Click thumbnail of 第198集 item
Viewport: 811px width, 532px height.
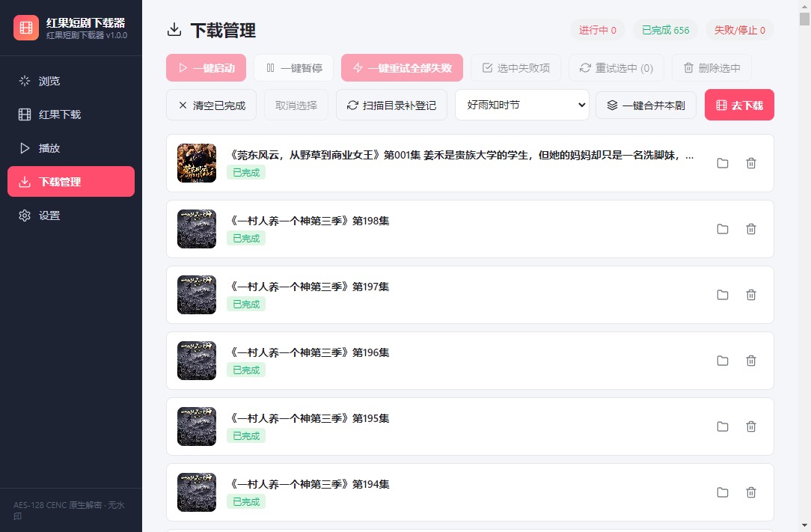point(197,229)
